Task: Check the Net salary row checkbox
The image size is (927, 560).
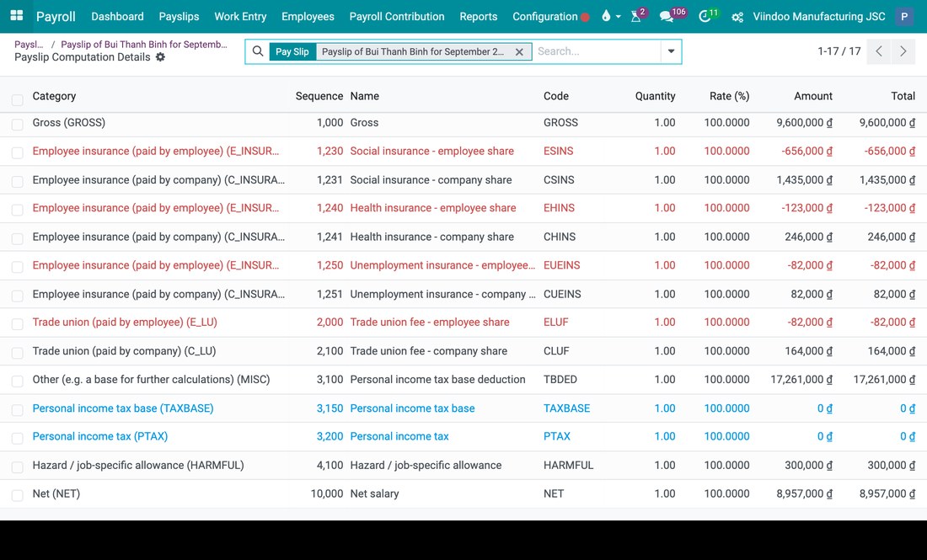Action: point(17,496)
